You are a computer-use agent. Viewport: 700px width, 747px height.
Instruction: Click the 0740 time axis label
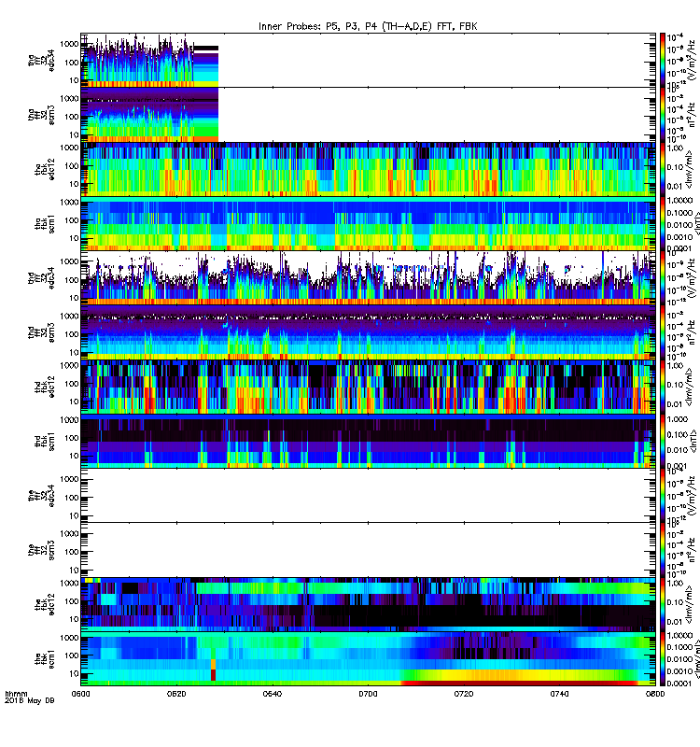(x=559, y=694)
